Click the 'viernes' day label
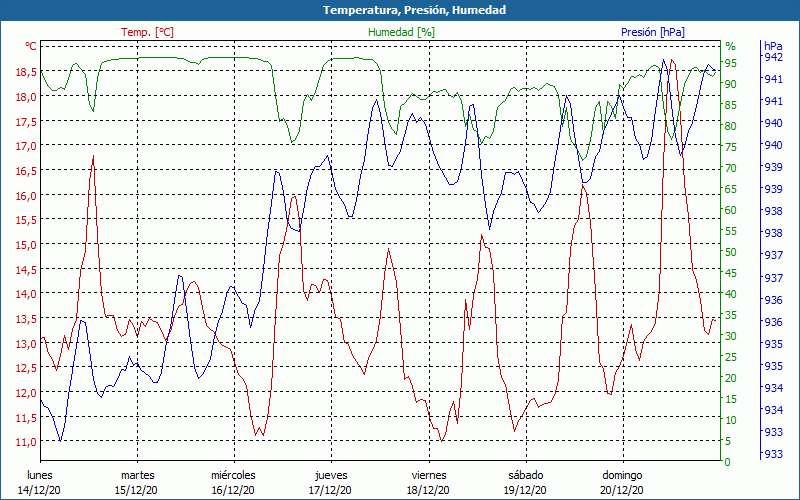Image resolution: width=800 pixels, height=500 pixels. point(429,476)
